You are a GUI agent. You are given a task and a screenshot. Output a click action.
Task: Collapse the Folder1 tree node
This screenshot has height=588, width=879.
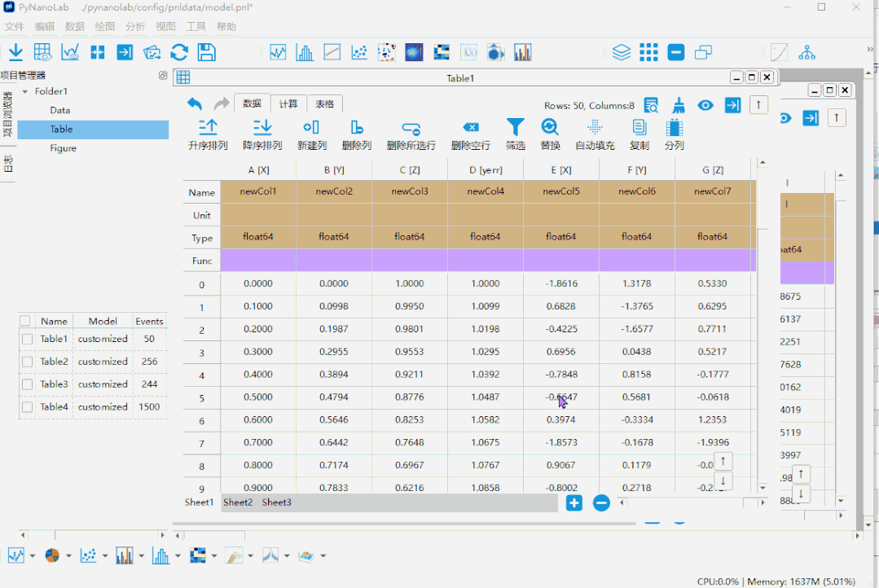pyautogui.click(x=24, y=91)
